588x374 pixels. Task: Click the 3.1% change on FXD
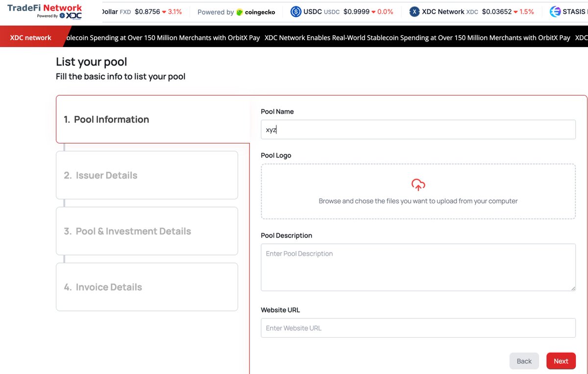tap(172, 12)
